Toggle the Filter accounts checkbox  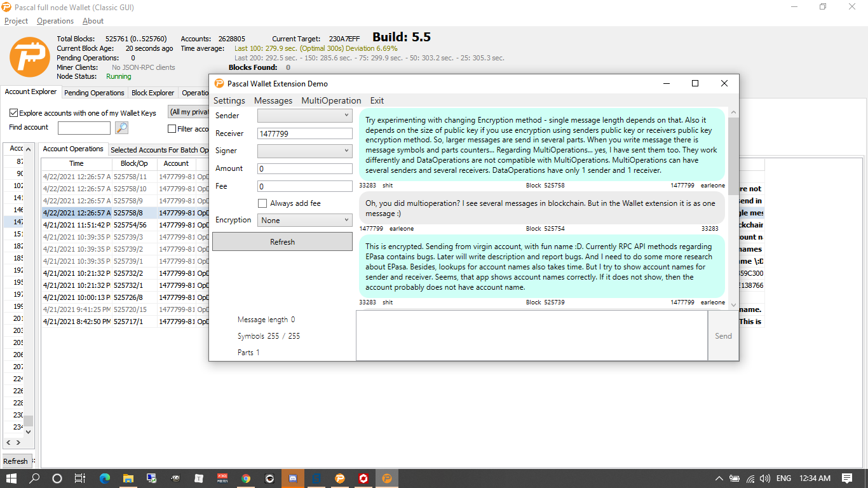coord(172,129)
